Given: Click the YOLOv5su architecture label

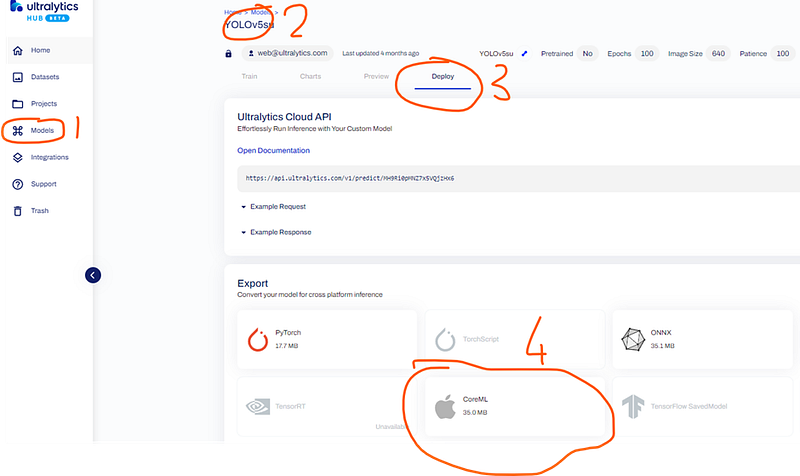Looking at the screenshot, I should point(496,54).
